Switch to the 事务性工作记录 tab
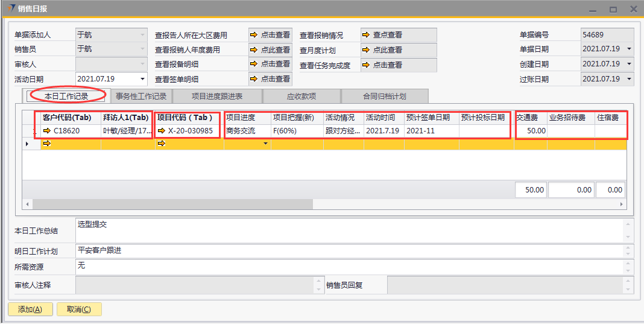Image resolution: width=644 pixels, height=324 pixels. (x=141, y=96)
